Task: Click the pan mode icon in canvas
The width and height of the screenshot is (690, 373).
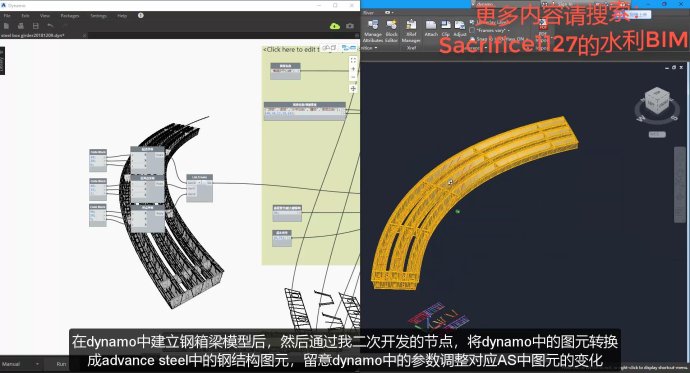Action: point(353,89)
